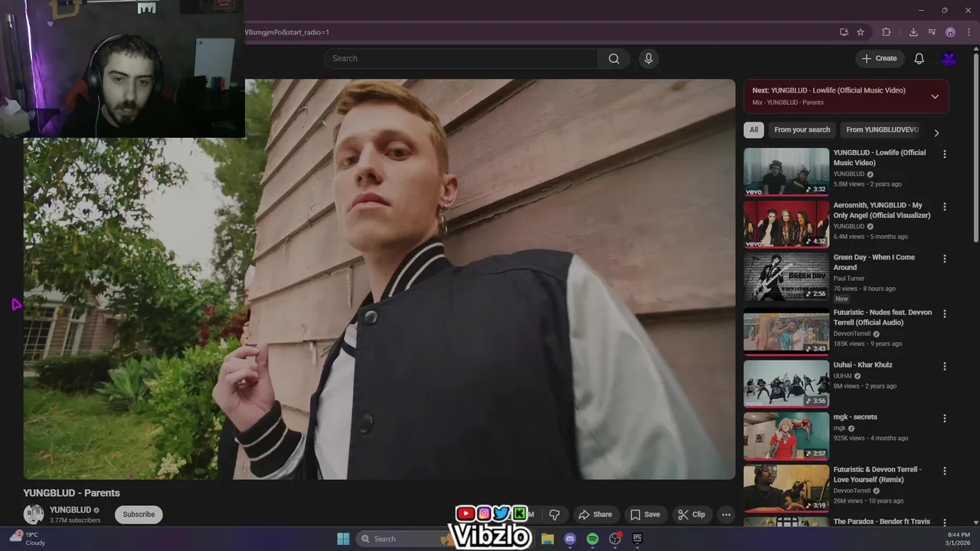This screenshot has height=551, width=980.
Task: Open the taskbar clock showing 8:44 PM
Action: 958,539
